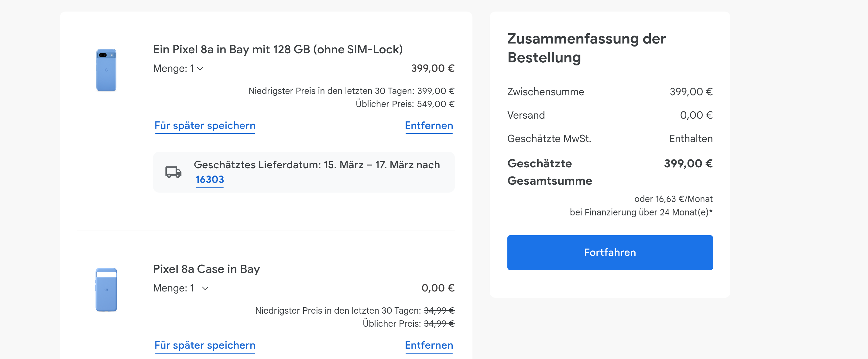Click the Versand 0,00 € shipping cost
Viewport: 868px width, 359px height.
pos(696,115)
